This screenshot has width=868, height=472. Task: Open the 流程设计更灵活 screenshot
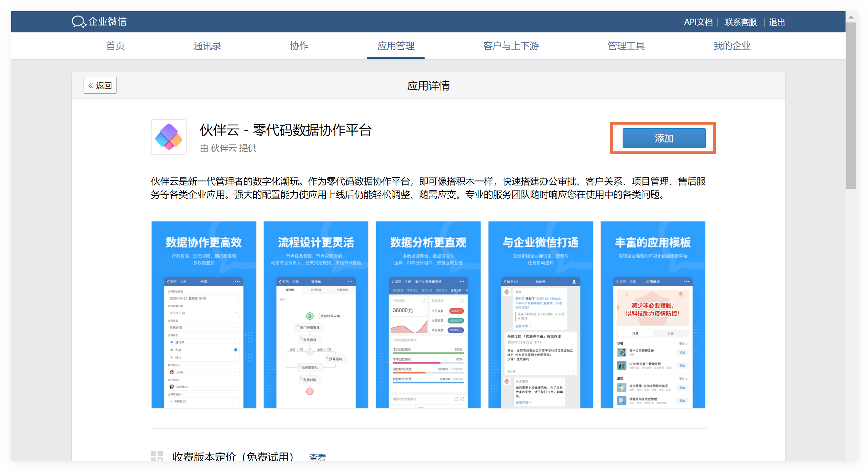[x=316, y=315]
